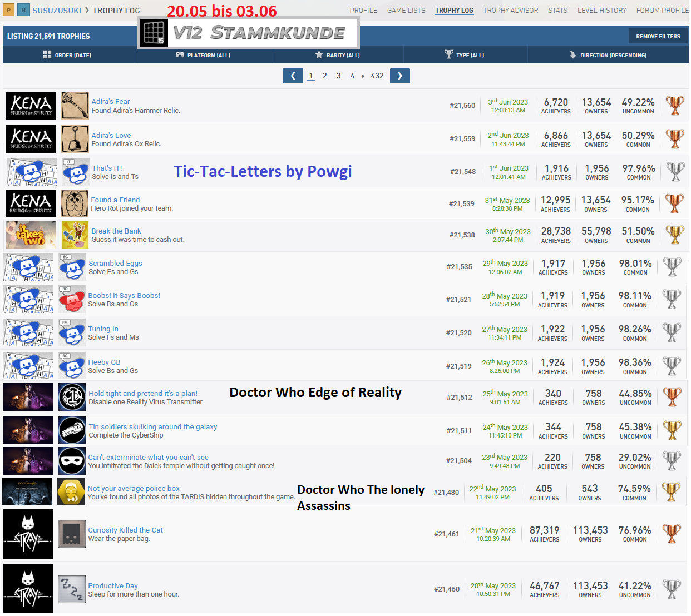Image resolution: width=691 pixels, height=616 pixels.
Task: Click the Found a Friend Rot trophy icon
Action: point(75,203)
